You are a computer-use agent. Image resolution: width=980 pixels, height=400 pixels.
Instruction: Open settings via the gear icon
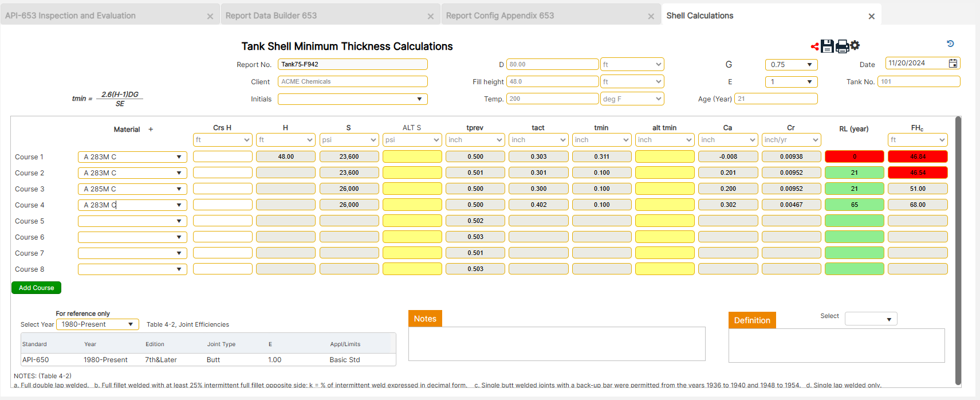pyautogui.click(x=855, y=45)
